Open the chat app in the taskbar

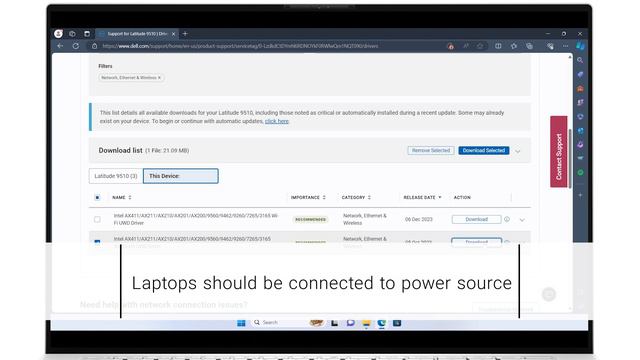350,323
